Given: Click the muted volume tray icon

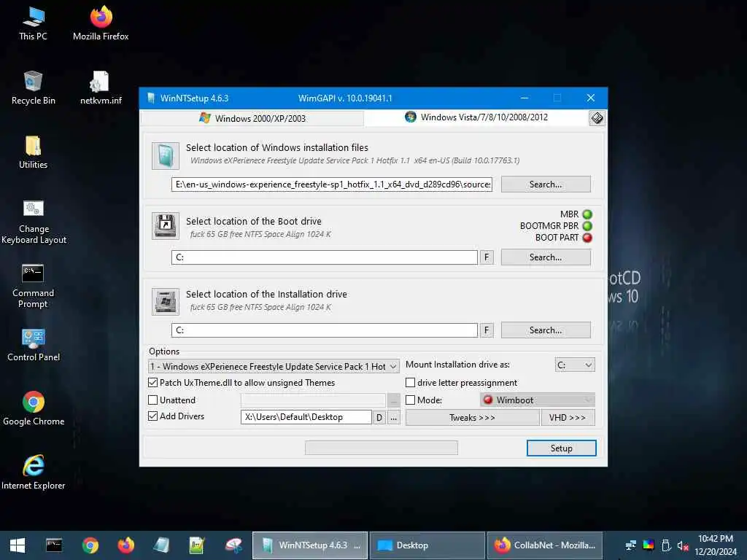Looking at the screenshot, I should [683, 545].
